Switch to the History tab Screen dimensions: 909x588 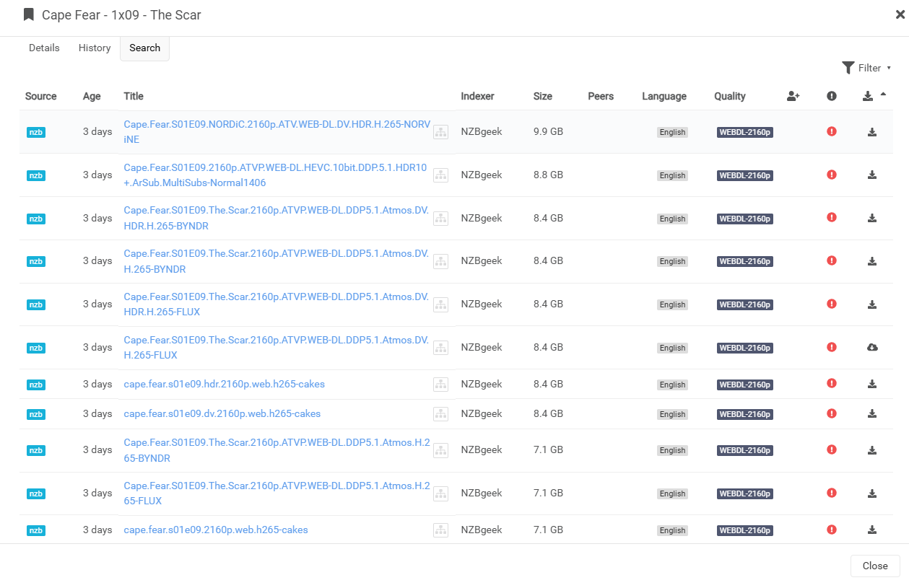pos(95,48)
